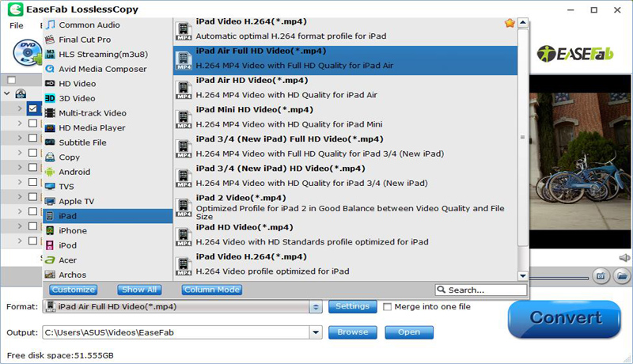Select iPad Air HD Video(*.mp4) profile

click(345, 89)
